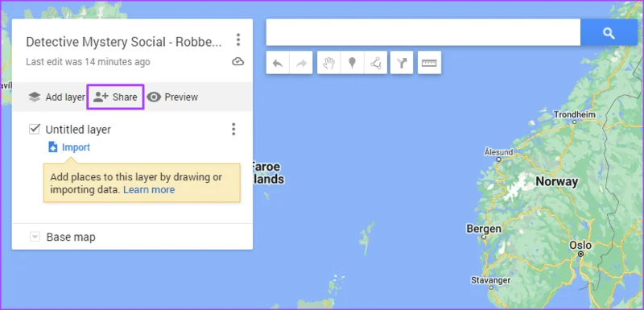Click the Base map label

coord(71,238)
